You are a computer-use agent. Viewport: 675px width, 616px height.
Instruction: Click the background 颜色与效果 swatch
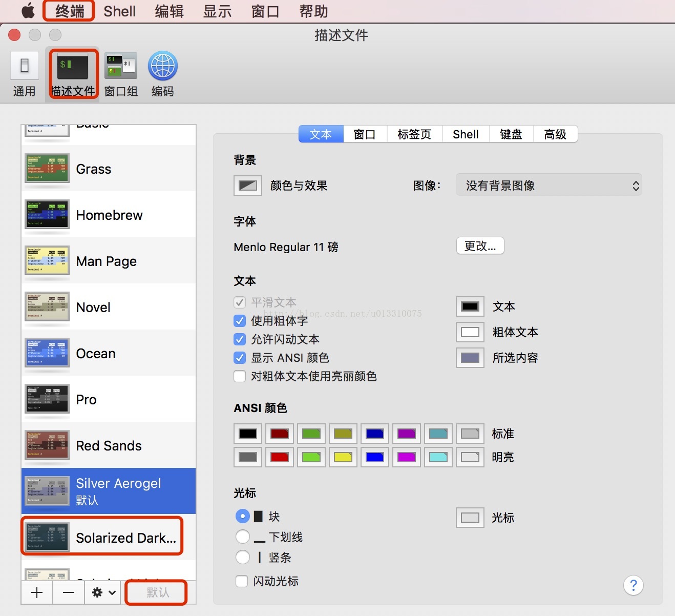(x=248, y=186)
